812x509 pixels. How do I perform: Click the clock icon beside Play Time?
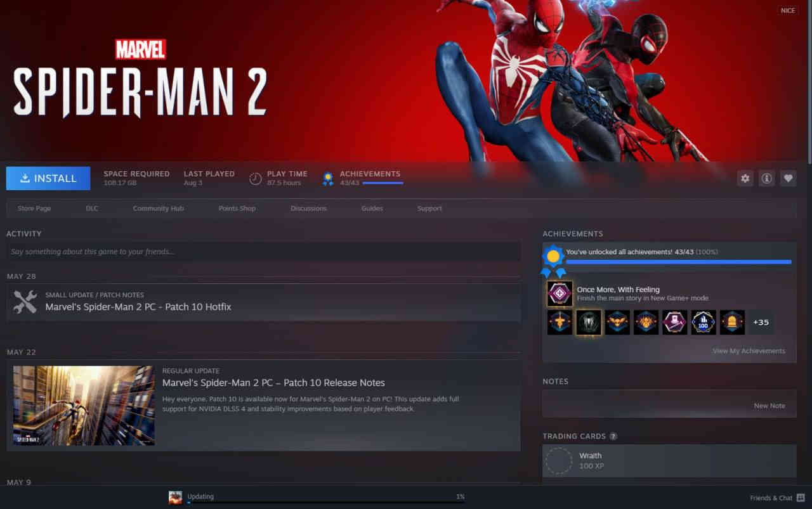[256, 178]
